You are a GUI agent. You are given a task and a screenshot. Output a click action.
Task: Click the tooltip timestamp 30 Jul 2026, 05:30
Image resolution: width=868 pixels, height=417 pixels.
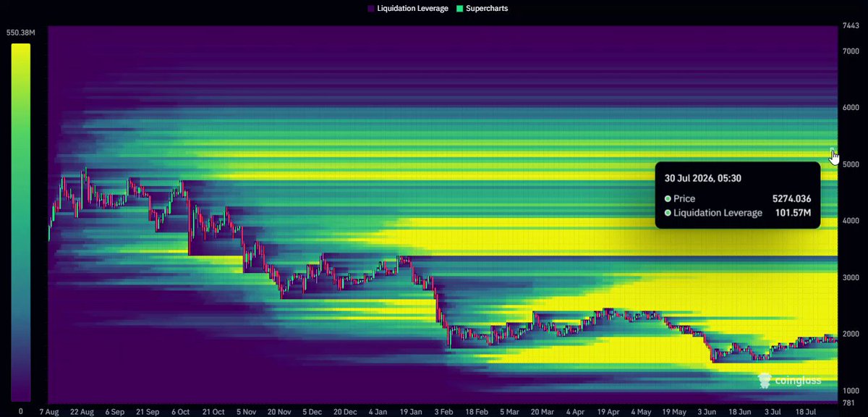(x=702, y=177)
